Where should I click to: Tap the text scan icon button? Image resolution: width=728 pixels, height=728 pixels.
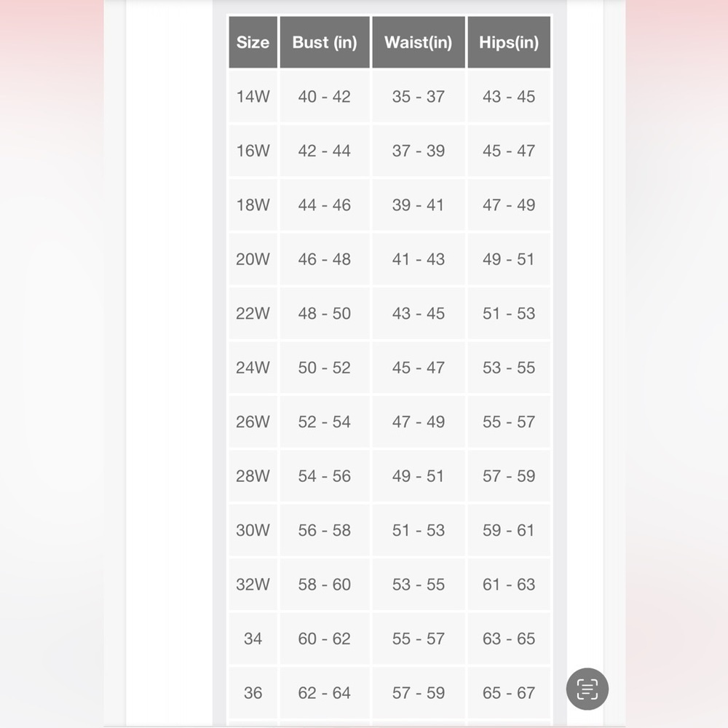[587, 689]
